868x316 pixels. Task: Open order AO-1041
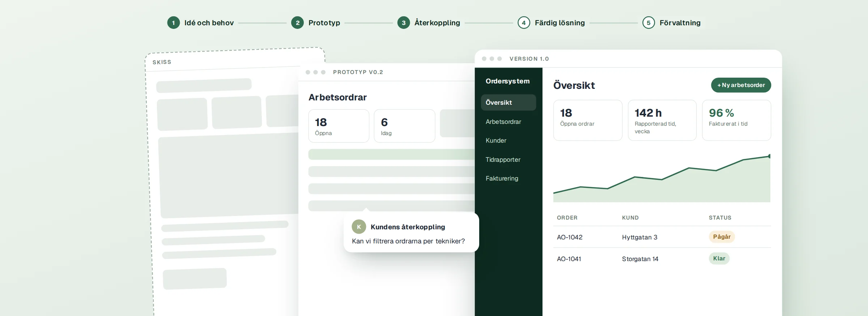click(569, 259)
